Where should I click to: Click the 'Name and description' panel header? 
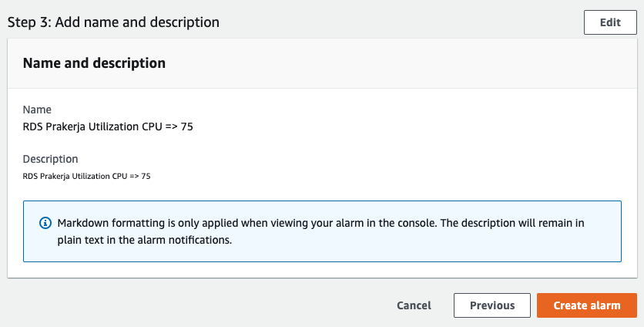pos(94,63)
